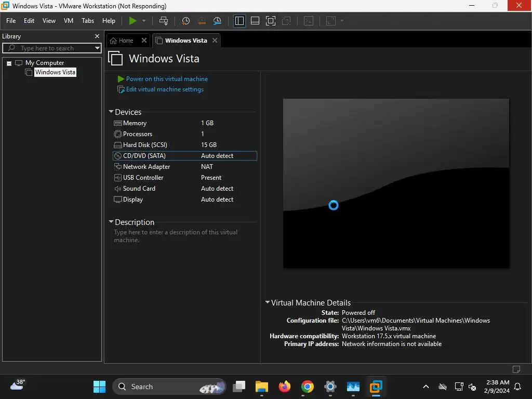
Task: Open the Tabs menu
Action: click(x=88, y=21)
